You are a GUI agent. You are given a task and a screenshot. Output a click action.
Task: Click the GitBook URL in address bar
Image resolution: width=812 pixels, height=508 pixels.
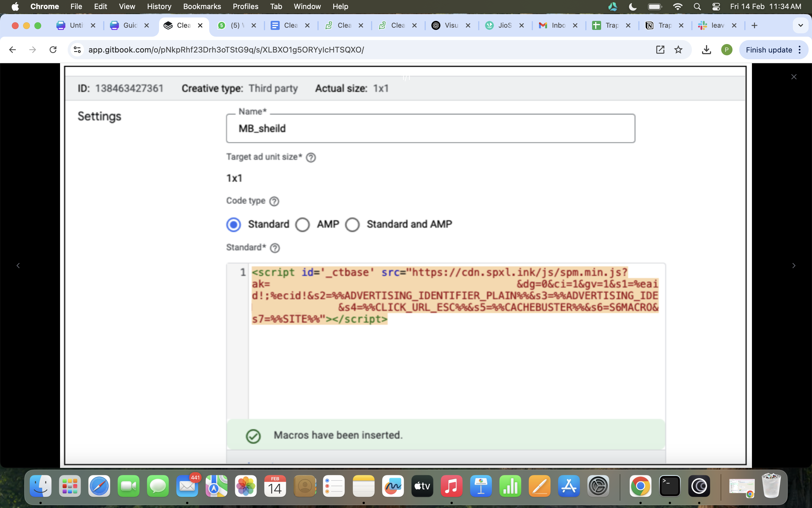coord(226,50)
